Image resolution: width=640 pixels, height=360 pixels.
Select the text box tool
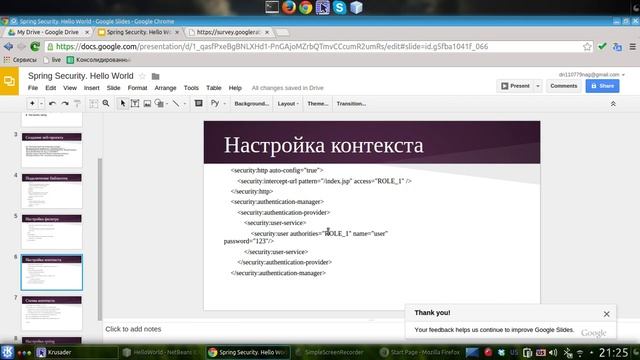[x=135, y=104]
